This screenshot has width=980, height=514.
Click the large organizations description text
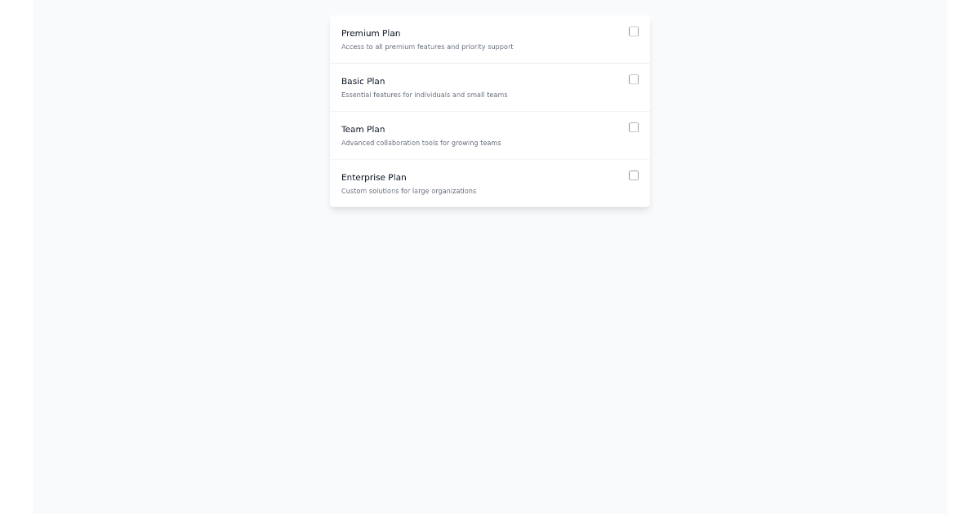pyautogui.click(x=408, y=191)
